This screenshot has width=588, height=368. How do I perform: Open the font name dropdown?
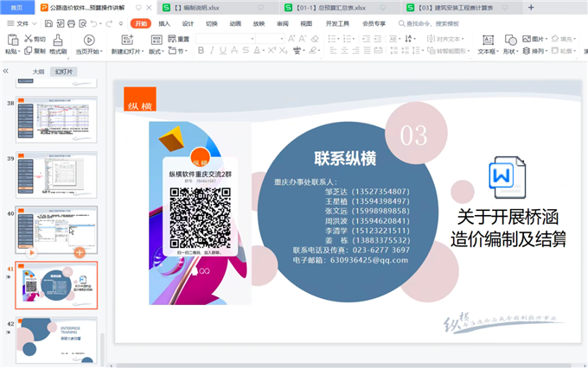tap(252, 39)
